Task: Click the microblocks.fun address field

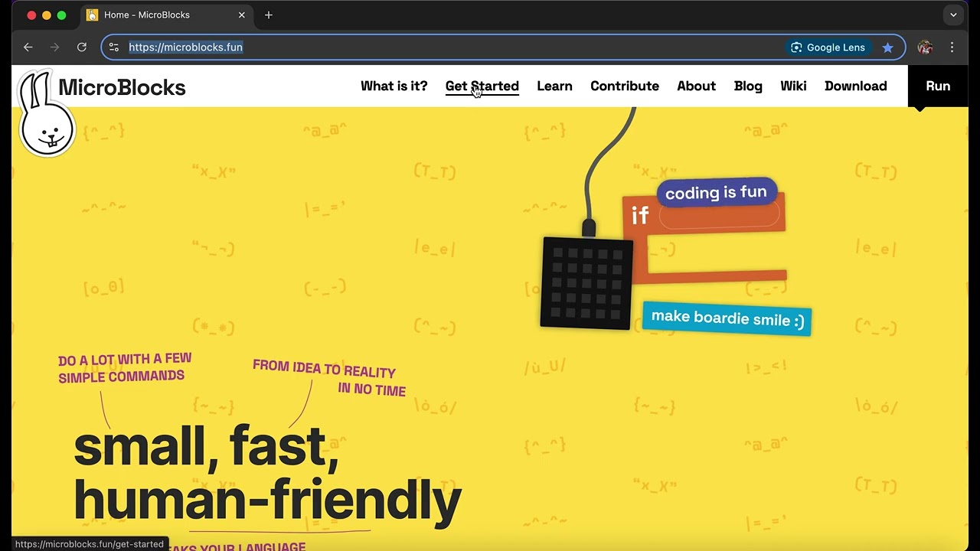Action: tap(452, 47)
